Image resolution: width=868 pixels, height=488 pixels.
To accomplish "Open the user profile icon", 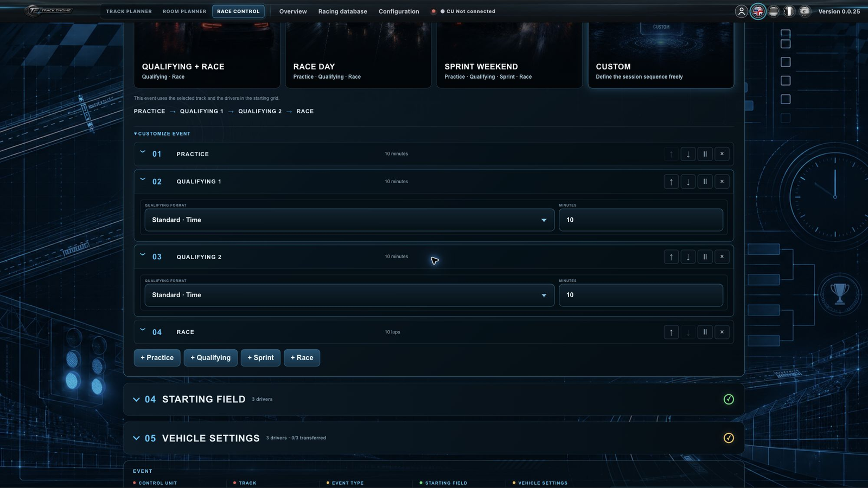I will (741, 11).
